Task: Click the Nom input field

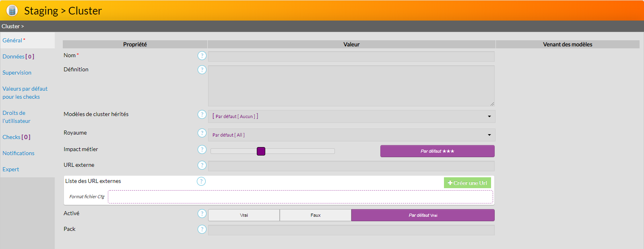Action: 351,56
